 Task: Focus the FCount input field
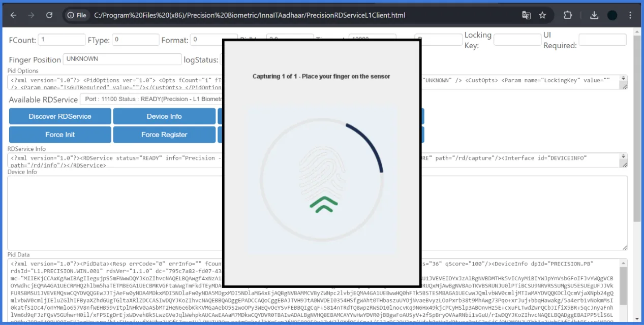point(62,40)
